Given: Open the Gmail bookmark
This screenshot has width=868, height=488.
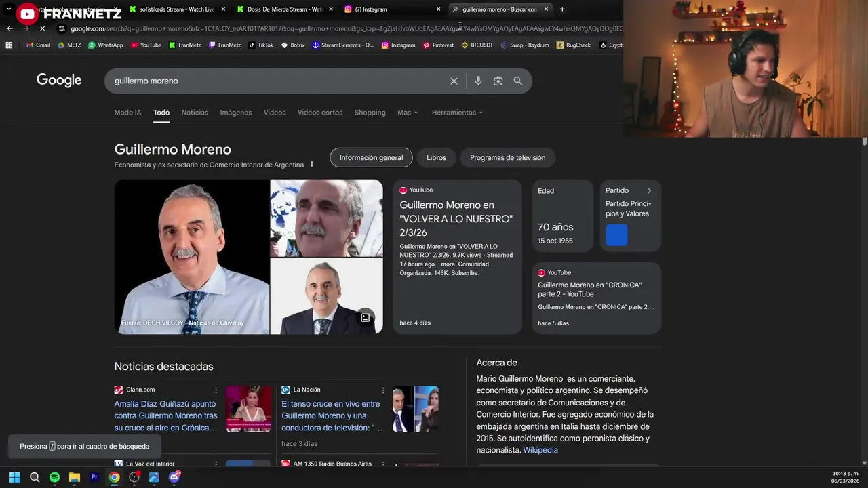Looking at the screenshot, I should click(x=37, y=45).
